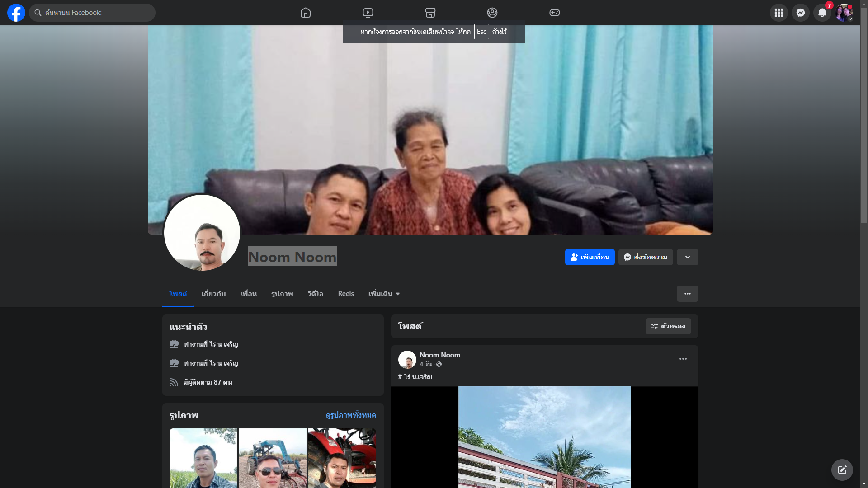Click the ดูรูปภาพทั้งหมด link
This screenshot has width=868, height=488.
350,415
